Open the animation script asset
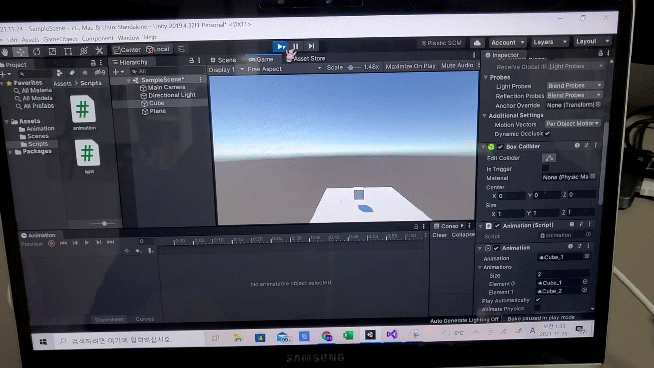The height and width of the screenshot is (368, 654). point(83,113)
